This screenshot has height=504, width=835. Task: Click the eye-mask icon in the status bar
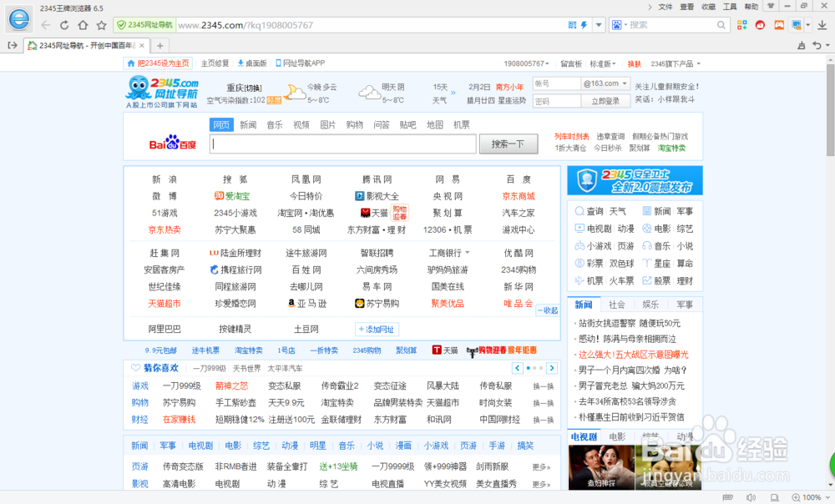coord(727,497)
